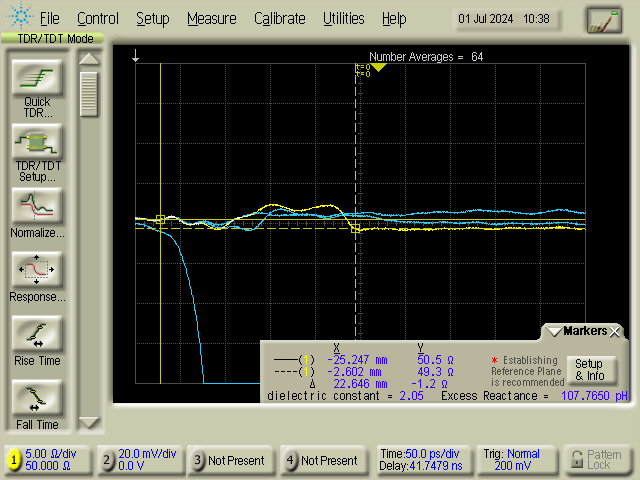
Task: Toggle channel 1 on/off button
Action: (x=14, y=460)
